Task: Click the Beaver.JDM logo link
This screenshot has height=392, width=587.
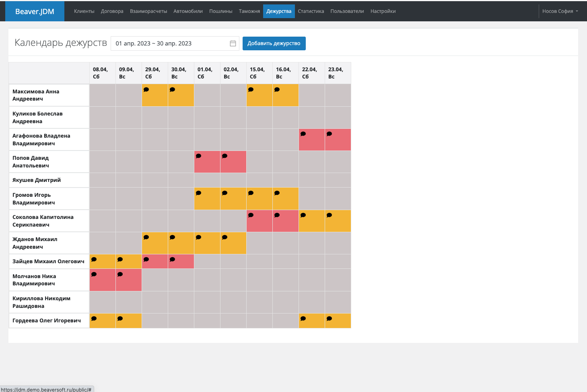Action: (35, 11)
